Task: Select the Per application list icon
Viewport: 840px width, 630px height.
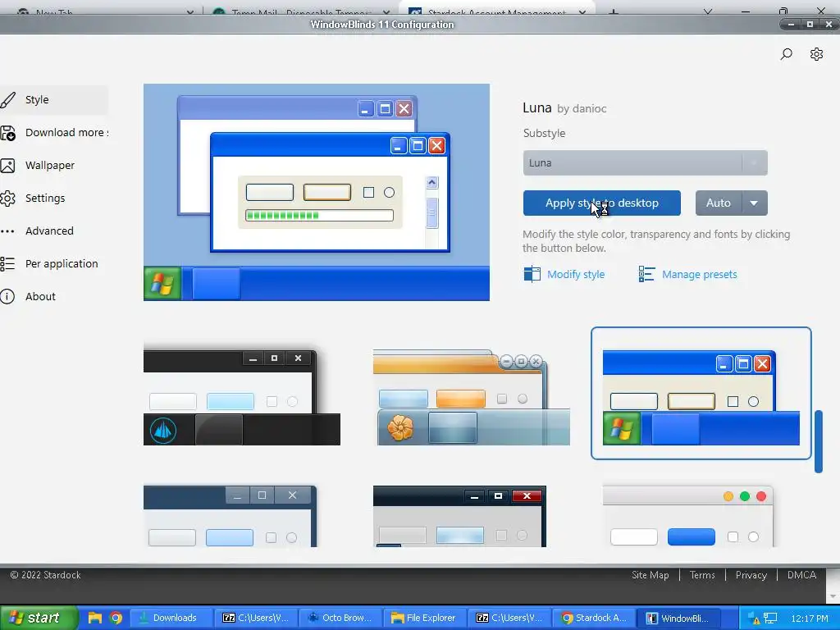Action: (x=7, y=263)
